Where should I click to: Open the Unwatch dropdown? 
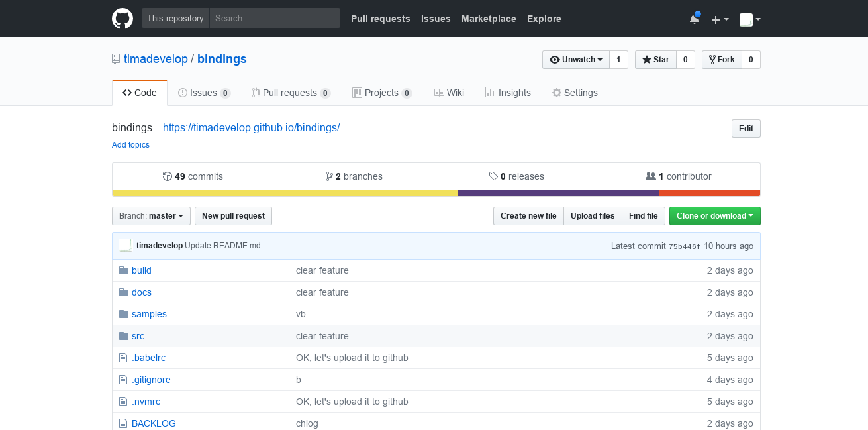(x=576, y=60)
